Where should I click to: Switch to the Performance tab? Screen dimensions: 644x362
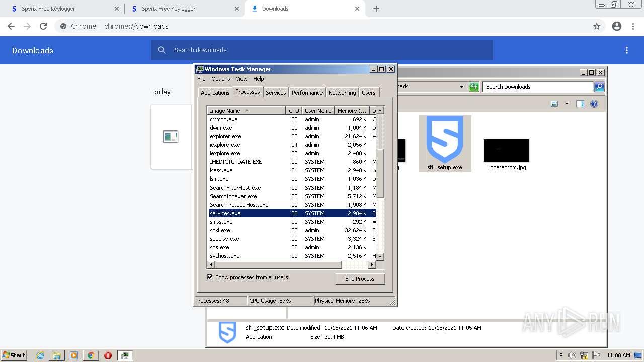pos(307,93)
